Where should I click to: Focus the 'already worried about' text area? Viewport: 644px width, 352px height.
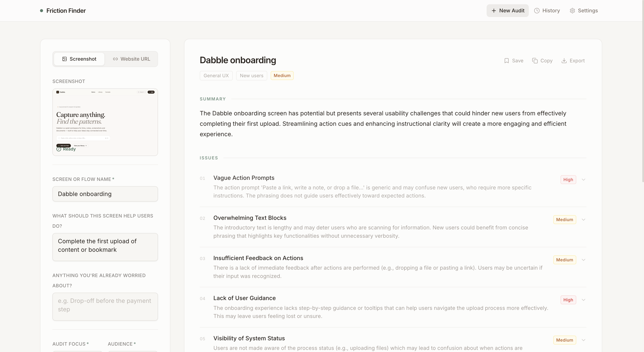click(x=105, y=306)
